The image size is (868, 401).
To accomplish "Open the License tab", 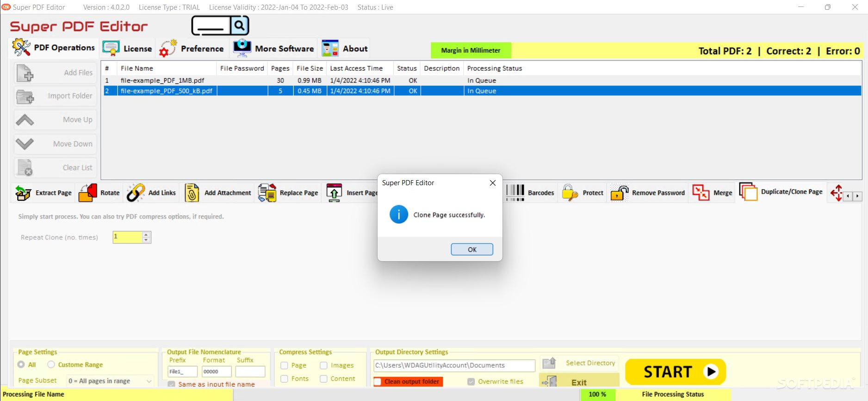I will [127, 48].
